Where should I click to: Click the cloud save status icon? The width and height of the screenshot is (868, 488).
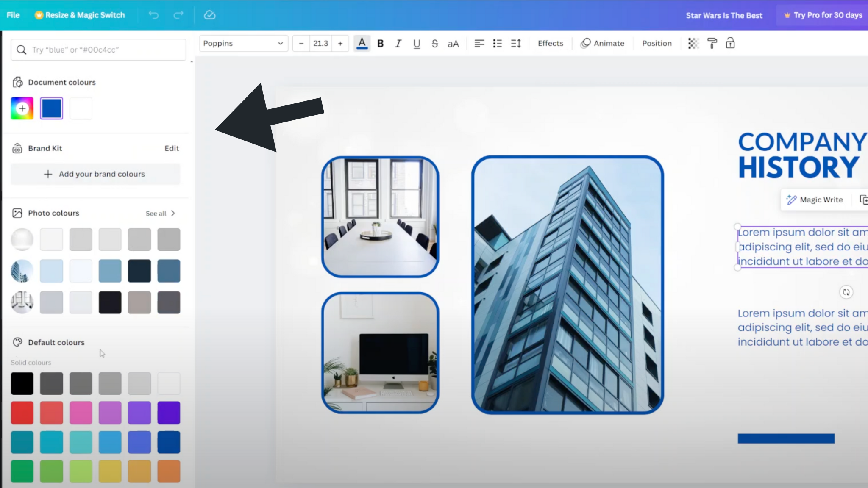(x=210, y=15)
